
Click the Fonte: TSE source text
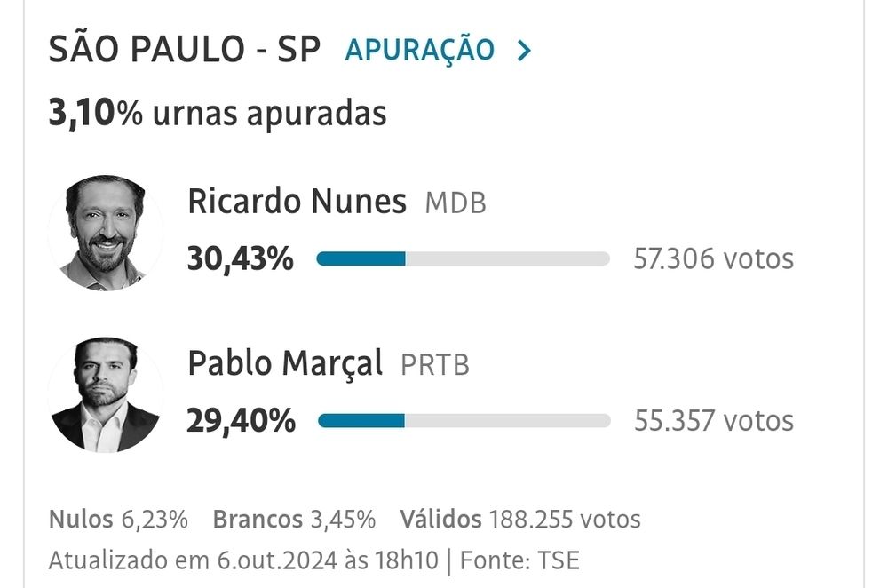click(519, 560)
